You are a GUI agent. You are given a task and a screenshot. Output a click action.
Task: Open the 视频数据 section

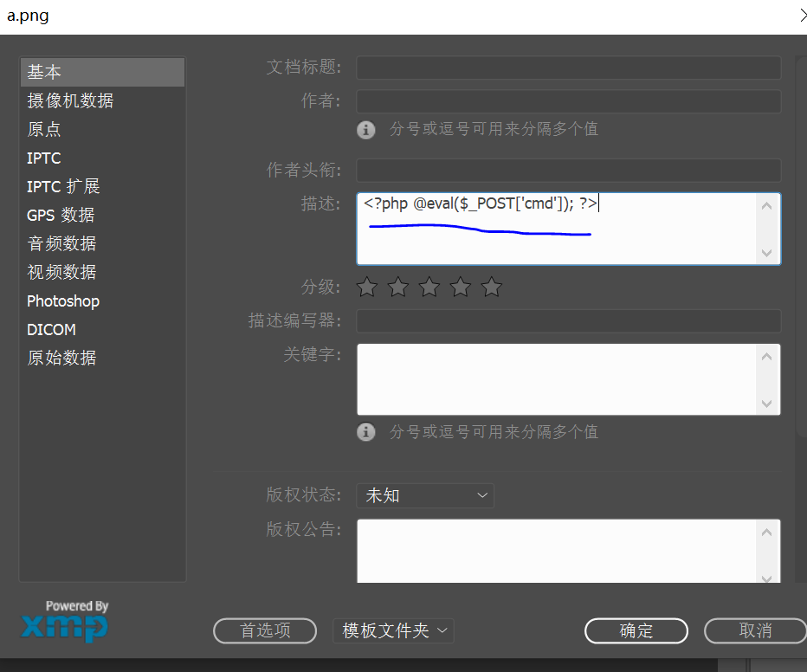[x=102, y=272]
